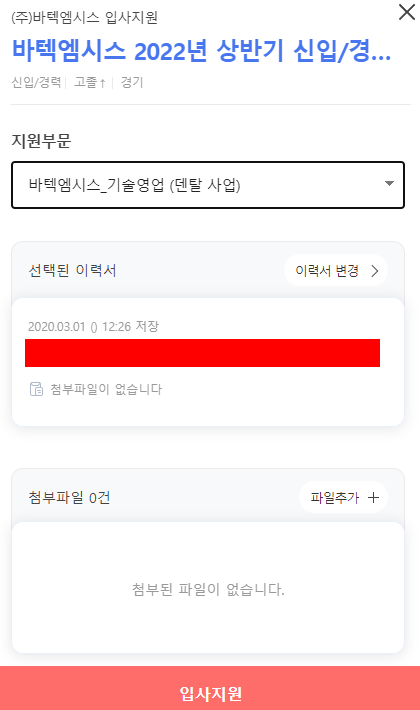Click the attachment file icon in resume card
The height and width of the screenshot is (710, 420).
tap(36, 389)
